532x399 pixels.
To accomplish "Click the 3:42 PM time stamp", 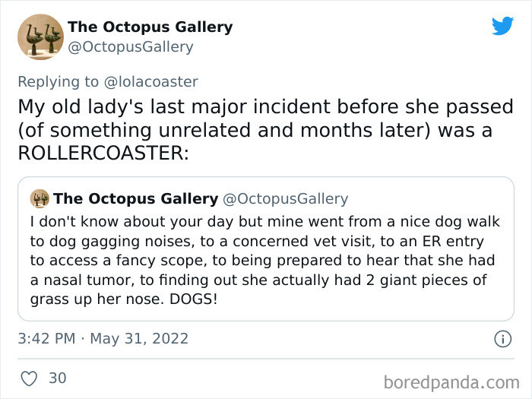I will coord(45,338).
